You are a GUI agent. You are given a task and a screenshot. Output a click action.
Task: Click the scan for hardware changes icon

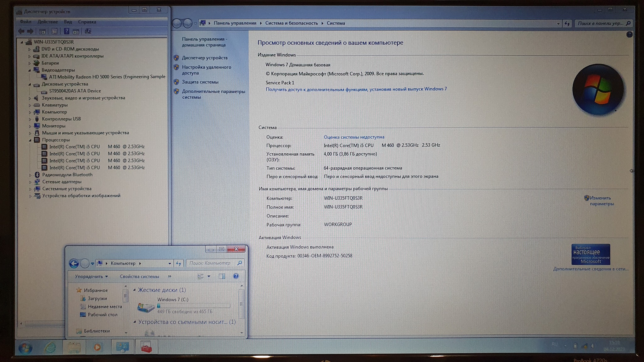coord(88,31)
